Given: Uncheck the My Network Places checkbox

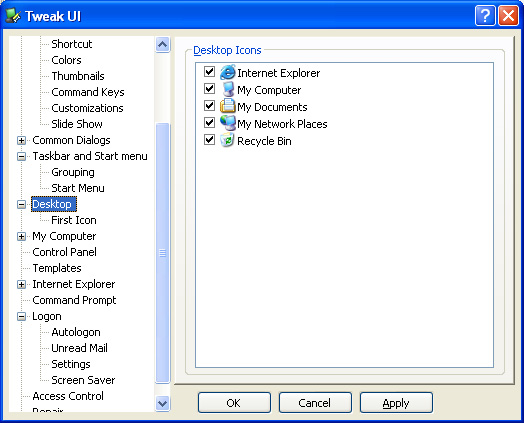Looking at the screenshot, I should tap(209, 122).
